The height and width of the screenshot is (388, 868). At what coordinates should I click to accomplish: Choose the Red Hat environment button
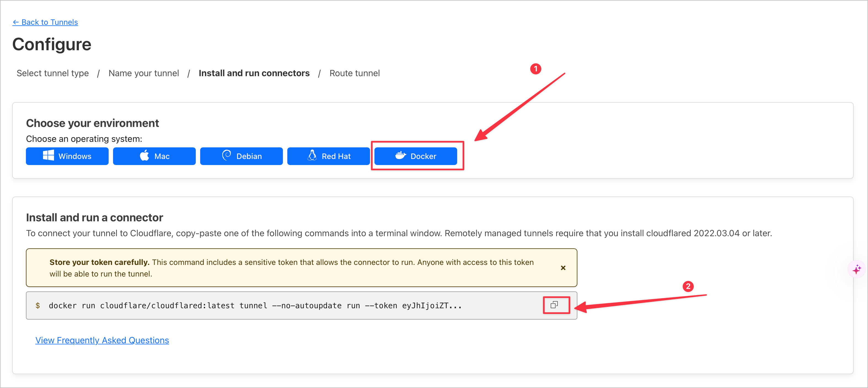tap(328, 156)
